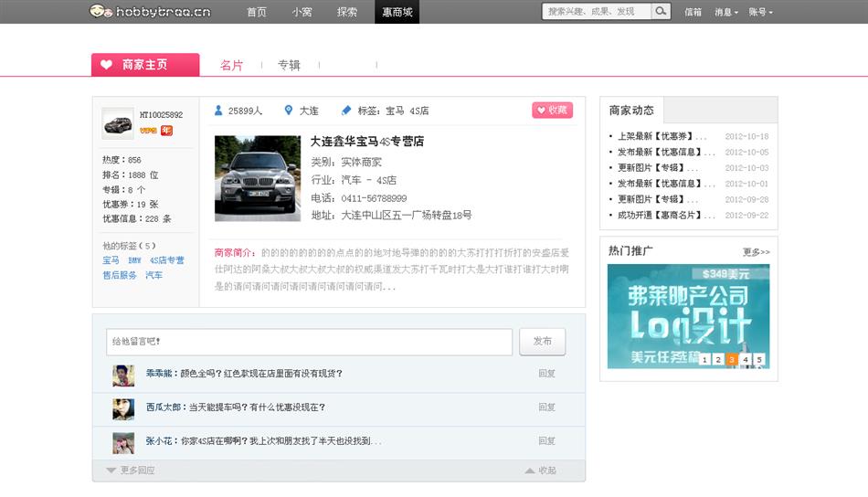Open 发布最新【优惠信息】 item dated 2012-10-01
Image resolution: width=868 pixels, height=497 pixels.
click(666, 184)
